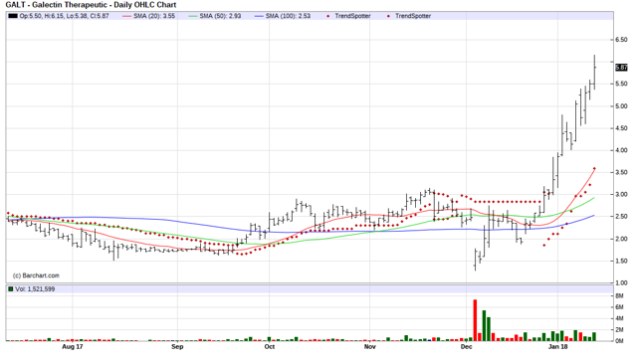Click the Oct date axis label
Image resolution: width=637 pixels, height=364 pixels.
click(x=270, y=346)
